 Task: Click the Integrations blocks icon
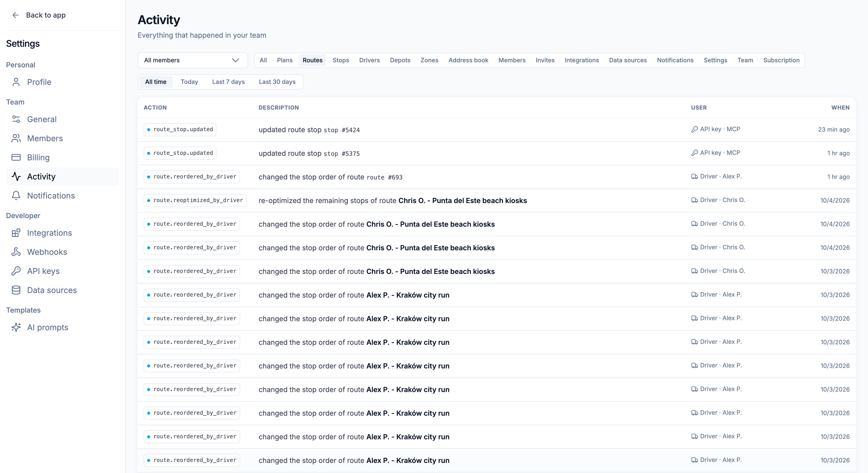(16, 233)
